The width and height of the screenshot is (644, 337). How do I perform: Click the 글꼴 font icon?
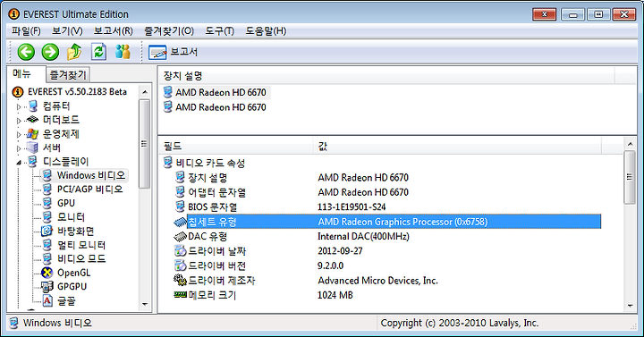[47, 300]
